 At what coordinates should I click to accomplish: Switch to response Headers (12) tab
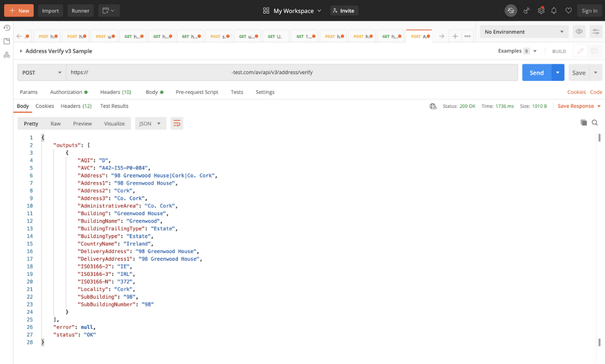pyautogui.click(x=76, y=106)
